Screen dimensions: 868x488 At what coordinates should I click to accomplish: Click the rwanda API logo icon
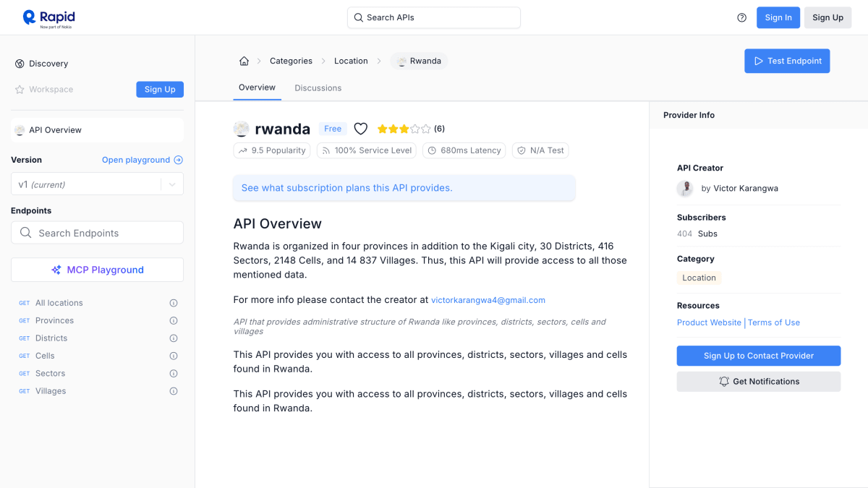242,129
